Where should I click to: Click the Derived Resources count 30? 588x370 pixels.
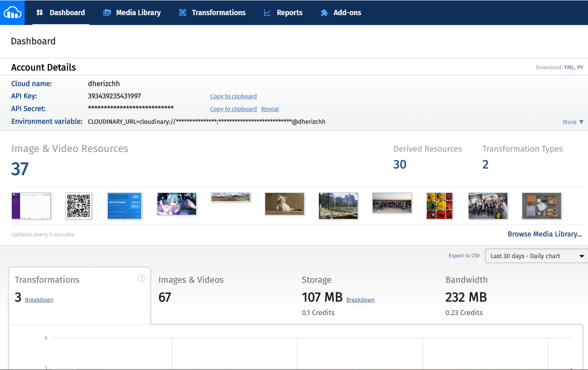coord(400,164)
